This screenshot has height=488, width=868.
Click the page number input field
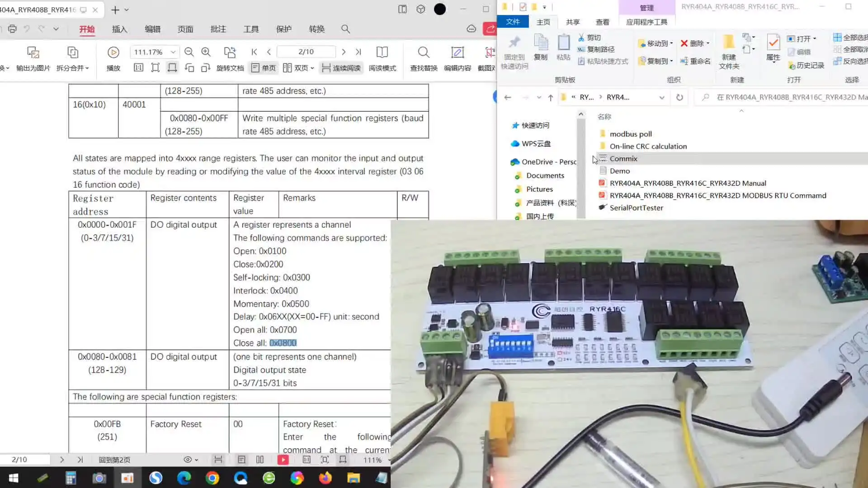[306, 52]
